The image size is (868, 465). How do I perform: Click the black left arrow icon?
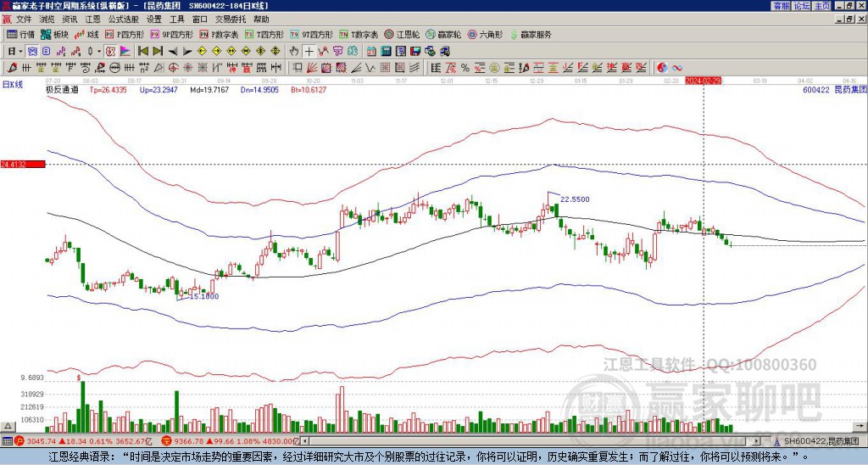coord(173,51)
